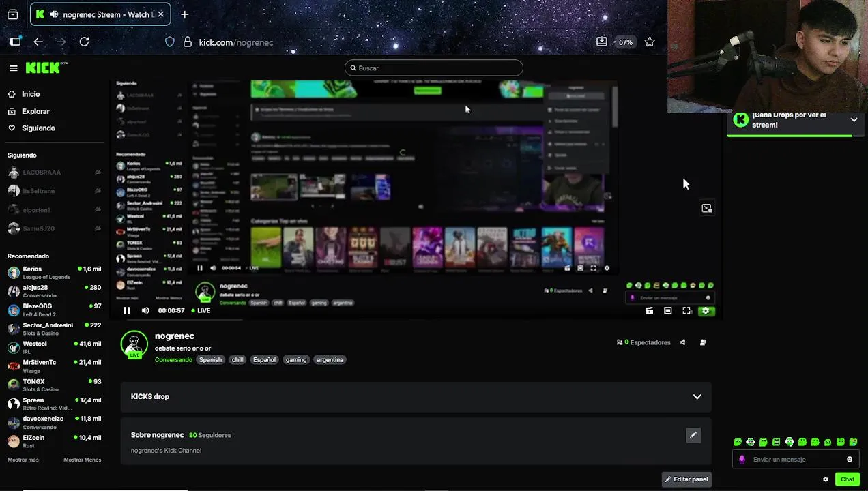868x491 pixels.
Task: Open recommended channel BlazeOBG
Action: pos(55,310)
